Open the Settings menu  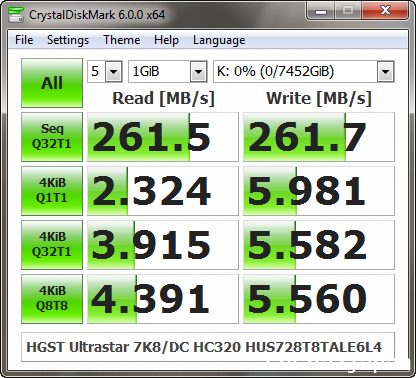tap(68, 40)
